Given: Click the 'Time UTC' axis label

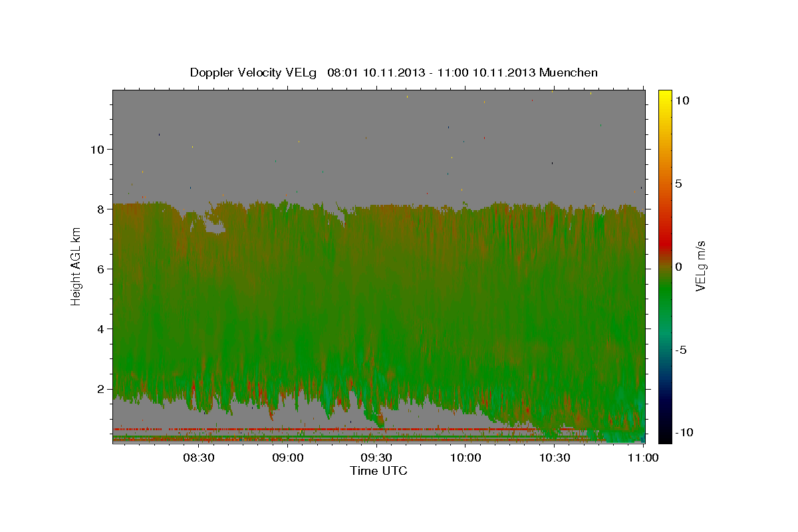Looking at the screenshot, I should (378, 471).
